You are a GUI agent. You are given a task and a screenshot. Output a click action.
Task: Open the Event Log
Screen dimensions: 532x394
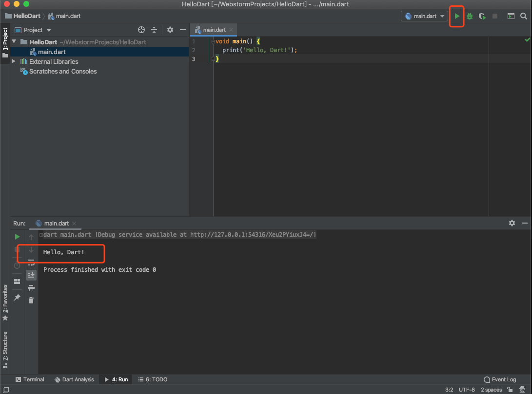pos(500,379)
